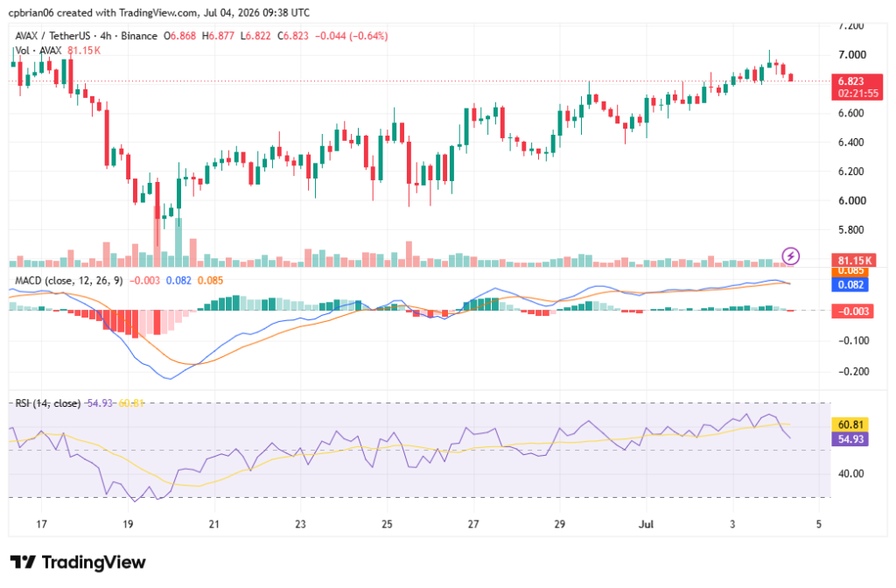Click the 4h interval label

tap(106, 36)
